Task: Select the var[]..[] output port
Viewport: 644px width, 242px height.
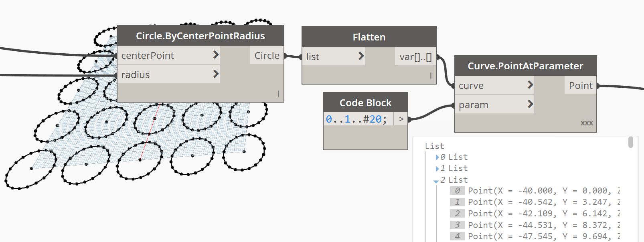Action: (x=416, y=56)
